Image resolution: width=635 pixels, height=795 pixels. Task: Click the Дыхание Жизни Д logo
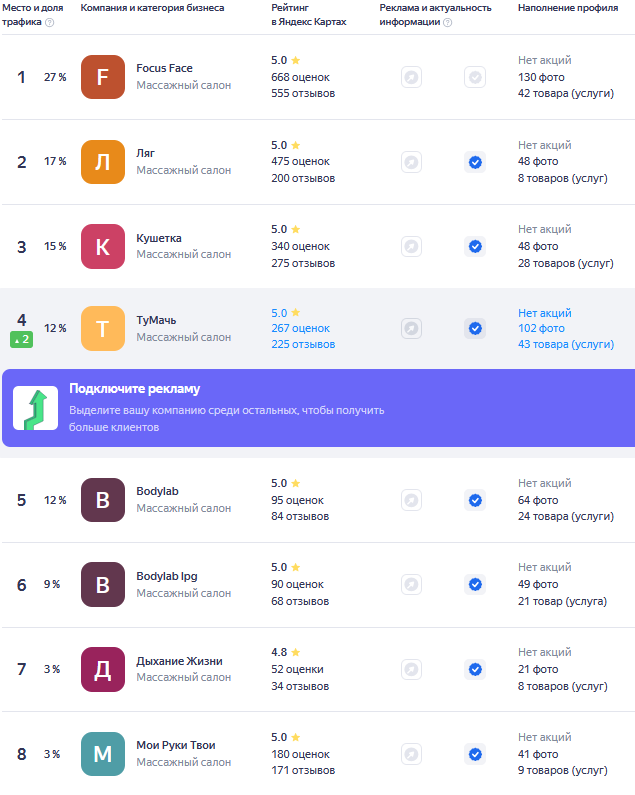point(102,669)
